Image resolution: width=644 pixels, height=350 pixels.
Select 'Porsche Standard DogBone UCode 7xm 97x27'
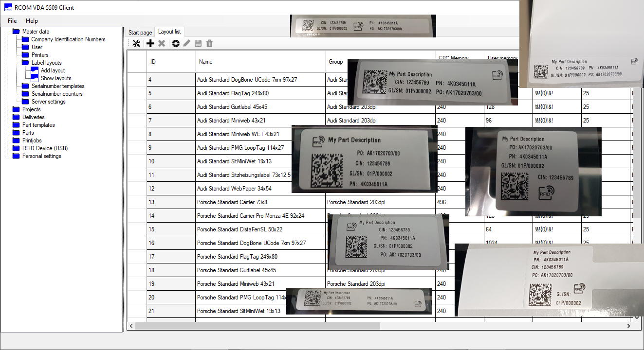click(x=260, y=243)
